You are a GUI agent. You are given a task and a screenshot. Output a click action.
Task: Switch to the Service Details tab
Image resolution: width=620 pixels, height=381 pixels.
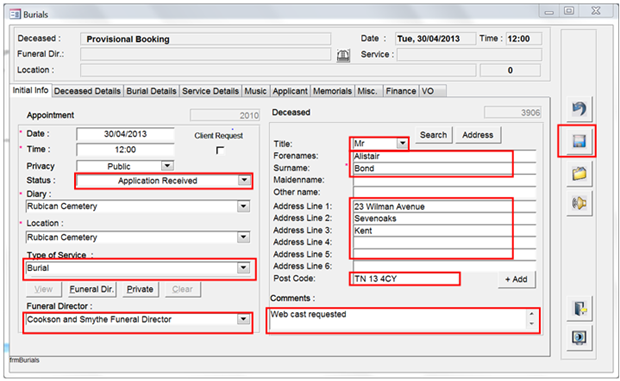click(x=210, y=91)
